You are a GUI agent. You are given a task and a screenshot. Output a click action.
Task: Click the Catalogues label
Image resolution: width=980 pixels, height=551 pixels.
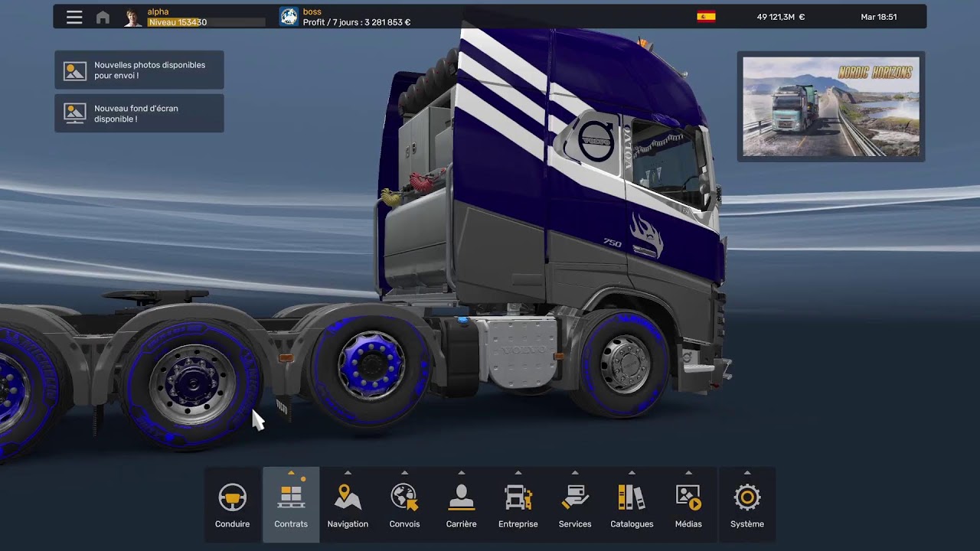632,524
